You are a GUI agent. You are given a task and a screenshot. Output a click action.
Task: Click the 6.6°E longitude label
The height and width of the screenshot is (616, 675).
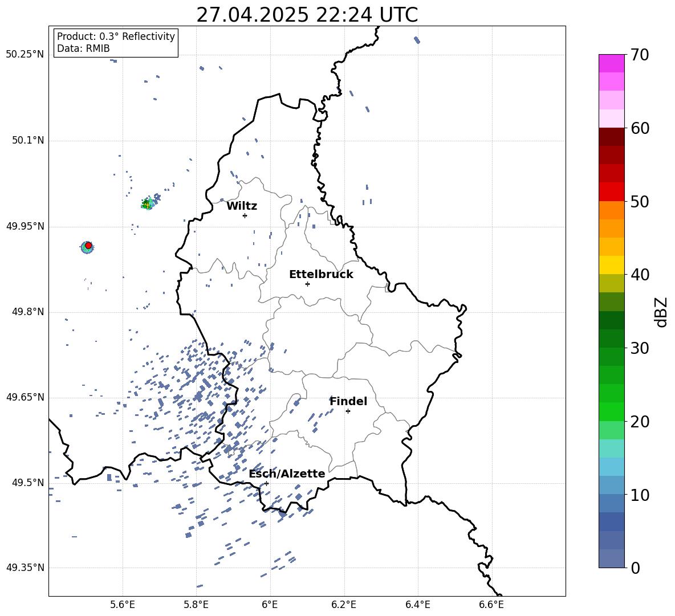point(491,605)
